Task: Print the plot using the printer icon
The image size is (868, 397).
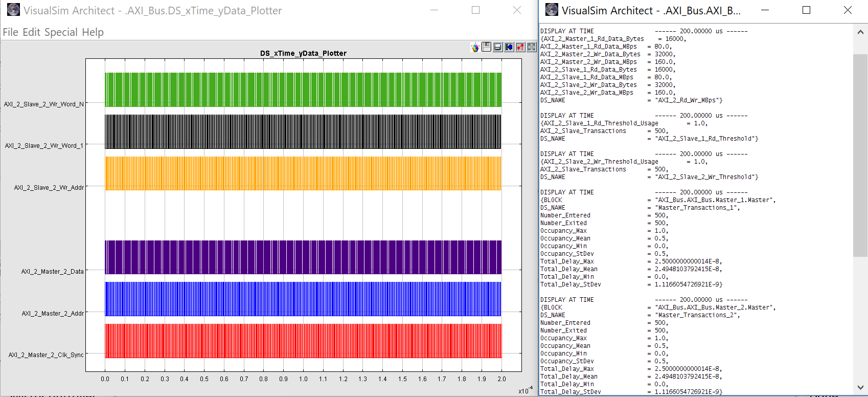Action: tap(498, 47)
